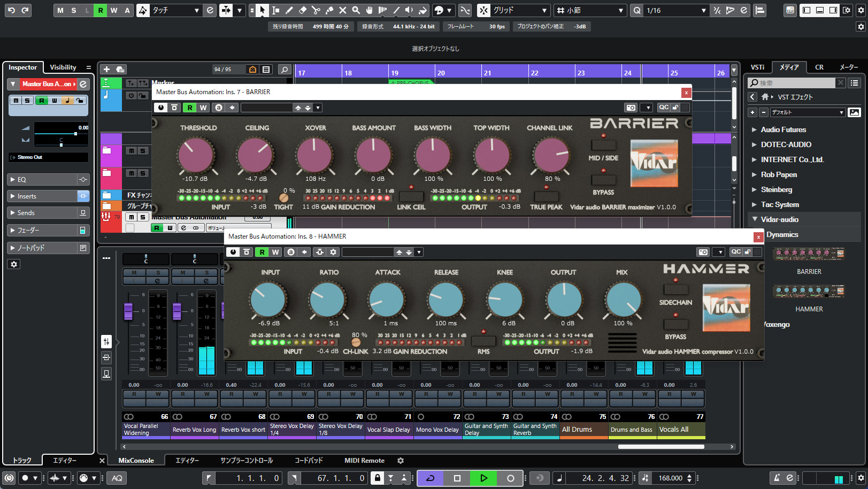This screenshot has height=489, width=868.
Task: Select the Draw pencil tool
Action: [x=289, y=10]
